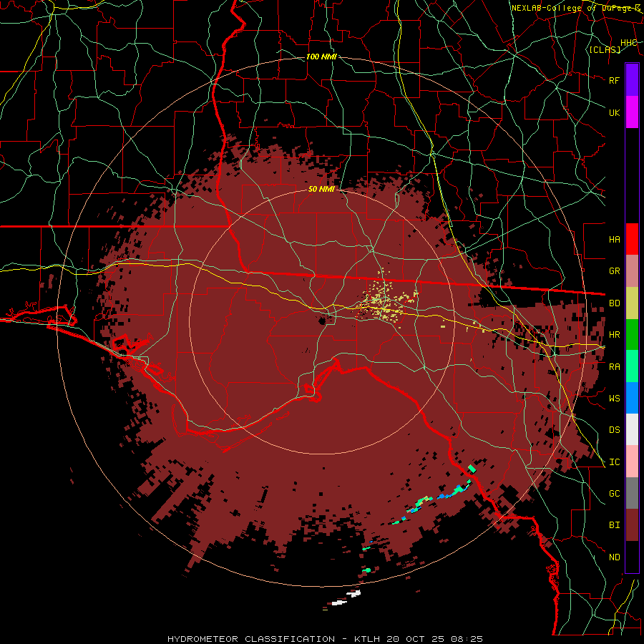The image size is (644, 644).
Task: Click the '50 NMI' range ring label
Action: [321, 189]
